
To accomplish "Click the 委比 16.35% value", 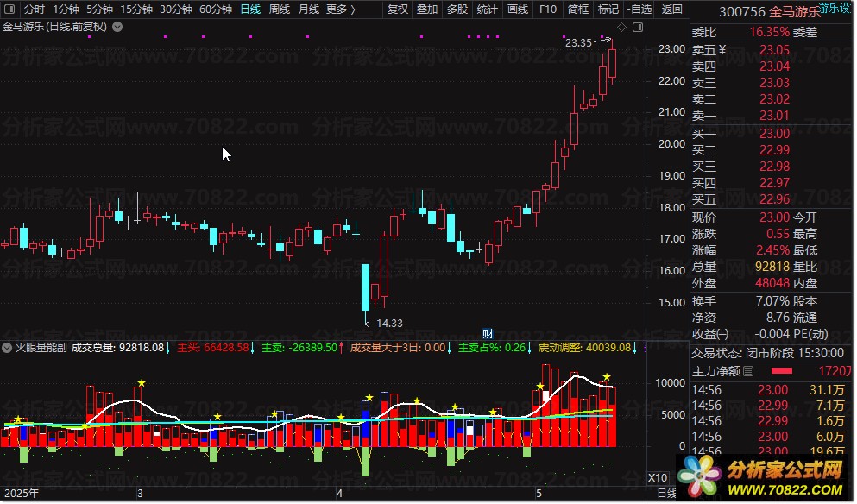I will click(770, 32).
